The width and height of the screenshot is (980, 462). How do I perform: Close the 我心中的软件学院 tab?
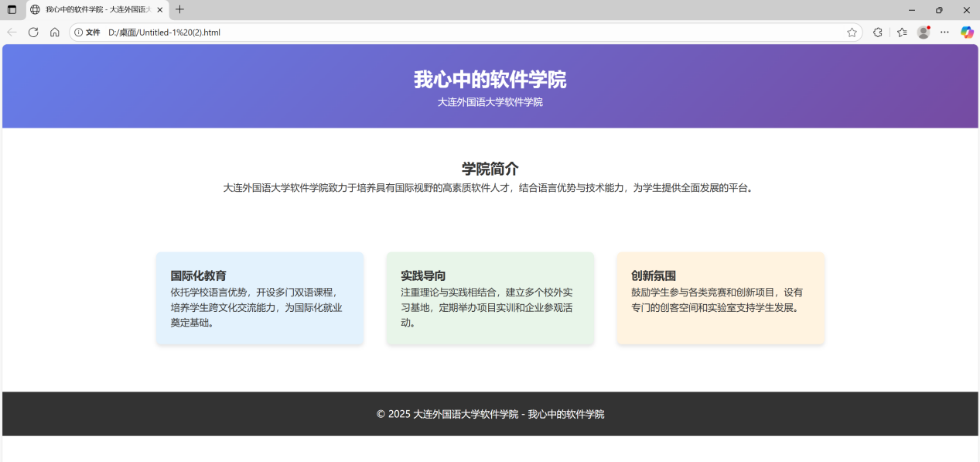pos(160,10)
